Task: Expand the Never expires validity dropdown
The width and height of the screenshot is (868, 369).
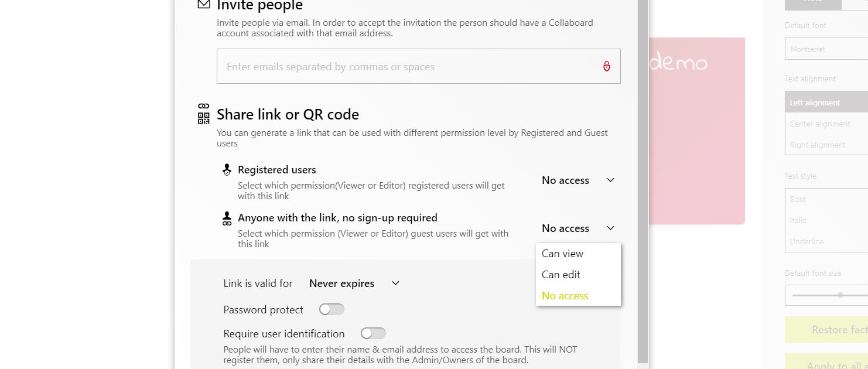Action: tap(354, 283)
